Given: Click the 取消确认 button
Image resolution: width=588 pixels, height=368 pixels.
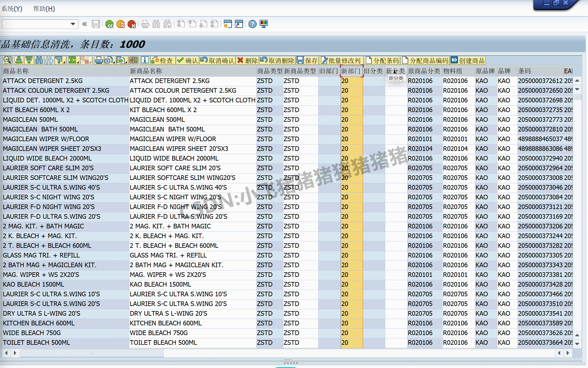Looking at the screenshot, I should (217, 60).
